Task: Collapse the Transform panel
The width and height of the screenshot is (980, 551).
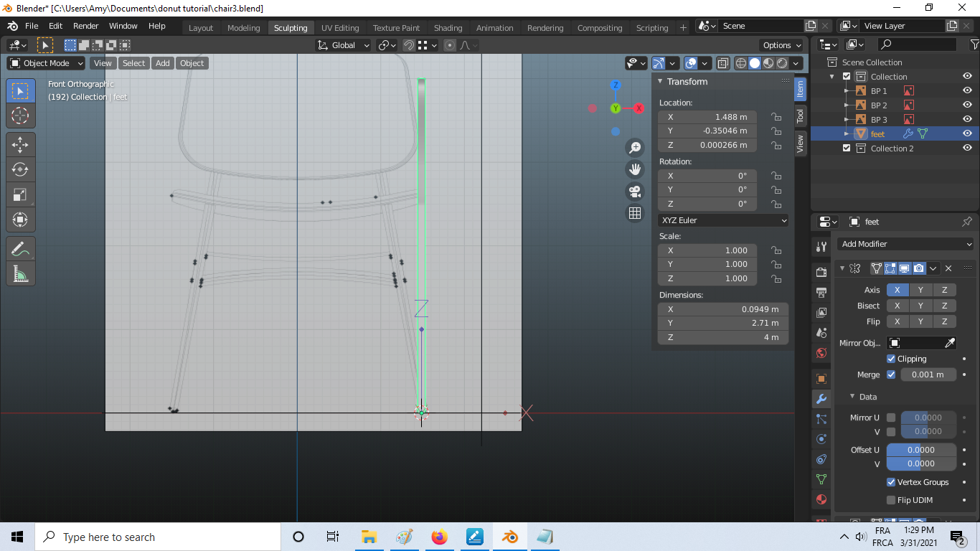Action: point(660,82)
